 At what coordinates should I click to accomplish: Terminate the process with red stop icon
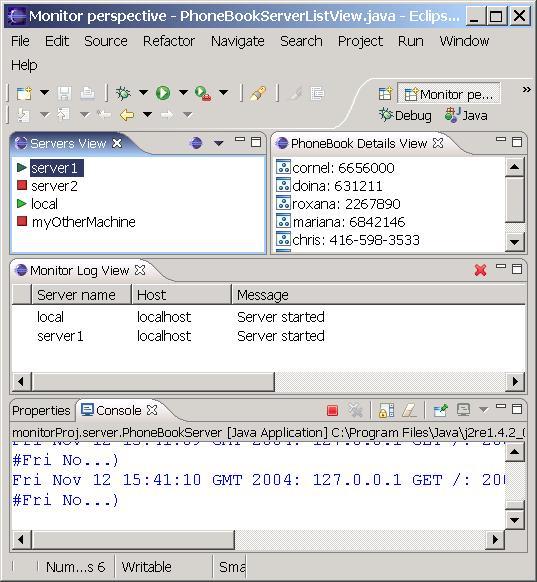pos(332,410)
